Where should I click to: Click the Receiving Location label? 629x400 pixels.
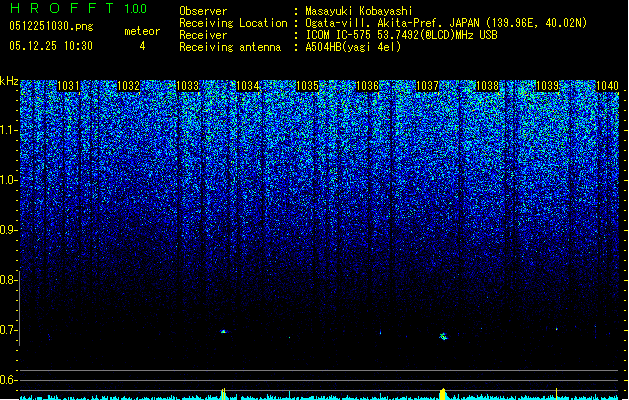(233, 23)
